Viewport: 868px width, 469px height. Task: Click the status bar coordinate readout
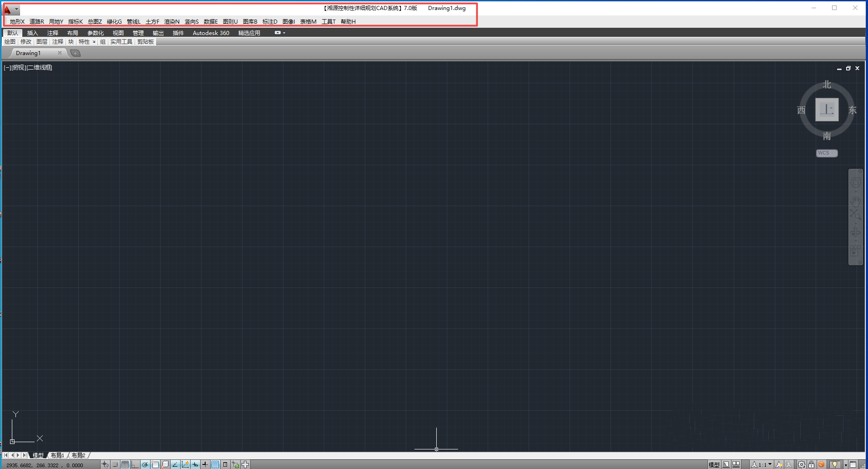click(45, 465)
